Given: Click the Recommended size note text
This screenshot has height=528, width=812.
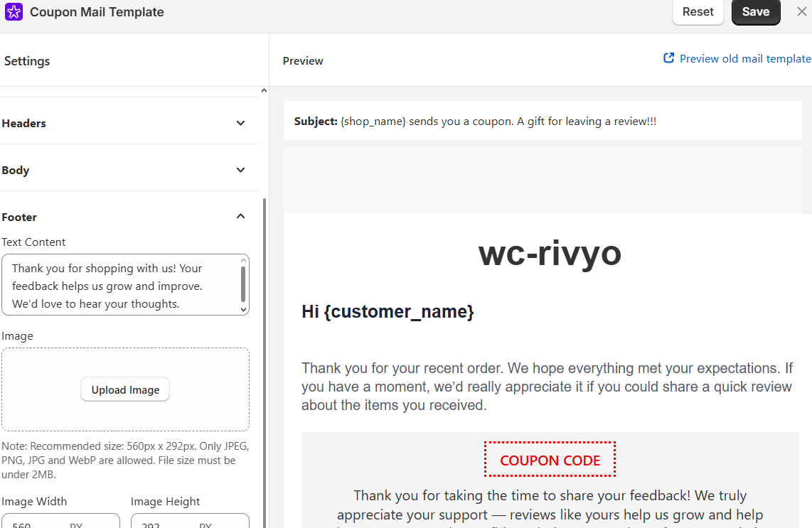Looking at the screenshot, I should click(x=125, y=460).
